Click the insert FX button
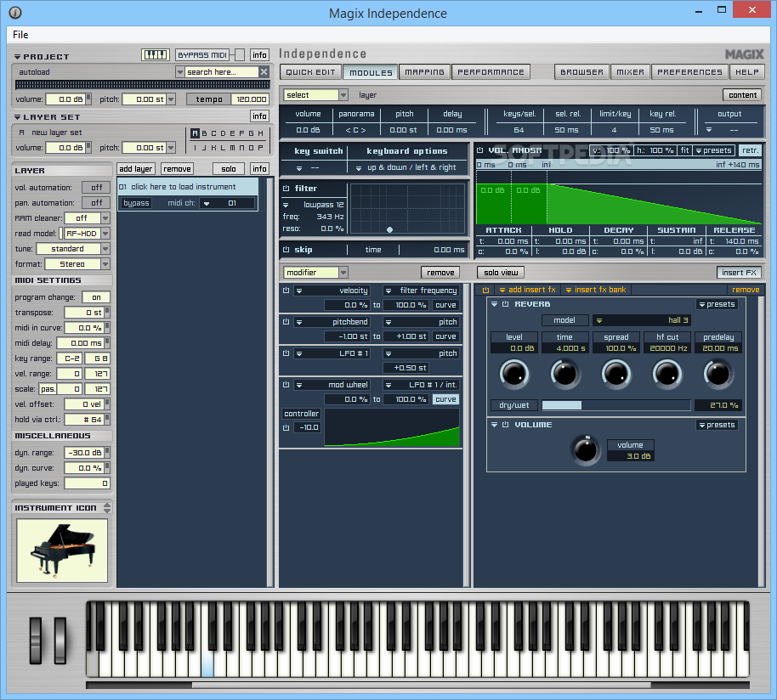Image resolution: width=777 pixels, height=700 pixels. click(x=739, y=273)
